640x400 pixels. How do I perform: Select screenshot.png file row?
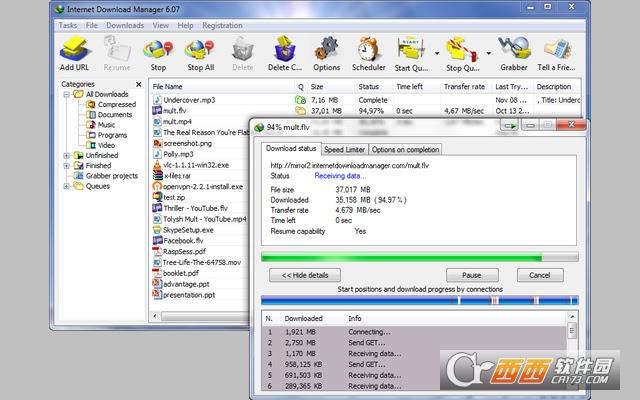[x=187, y=143]
